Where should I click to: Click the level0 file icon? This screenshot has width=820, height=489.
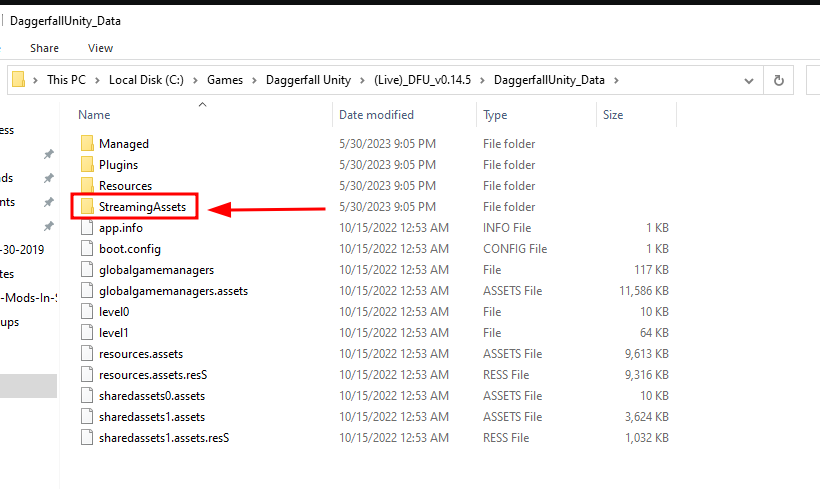pos(87,312)
